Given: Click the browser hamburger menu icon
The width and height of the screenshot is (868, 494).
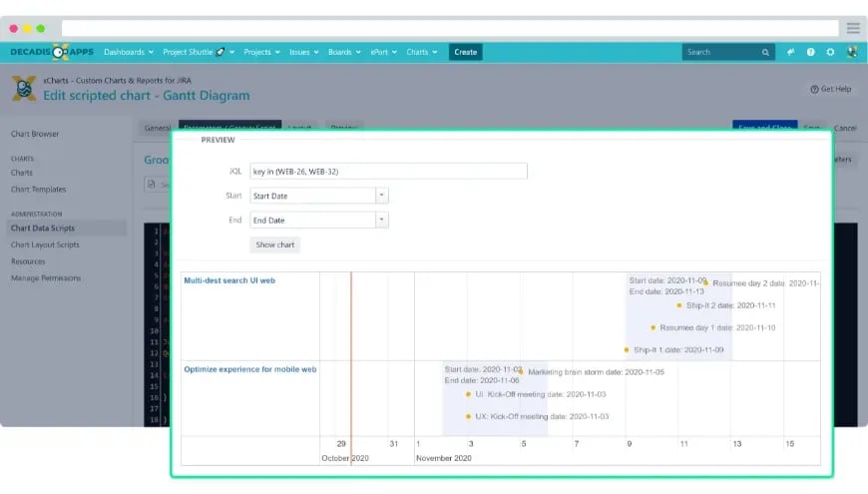Looking at the screenshot, I should click(x=853, y=28).
